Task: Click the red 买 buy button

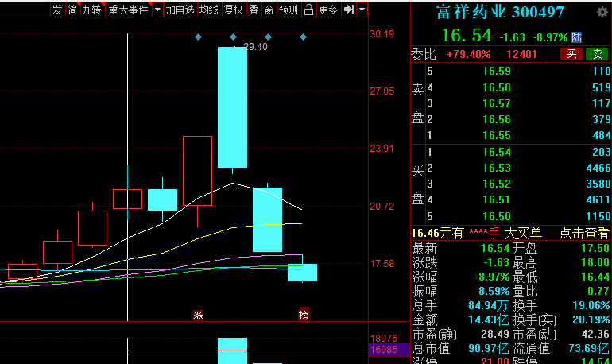Action: [571, 54]
